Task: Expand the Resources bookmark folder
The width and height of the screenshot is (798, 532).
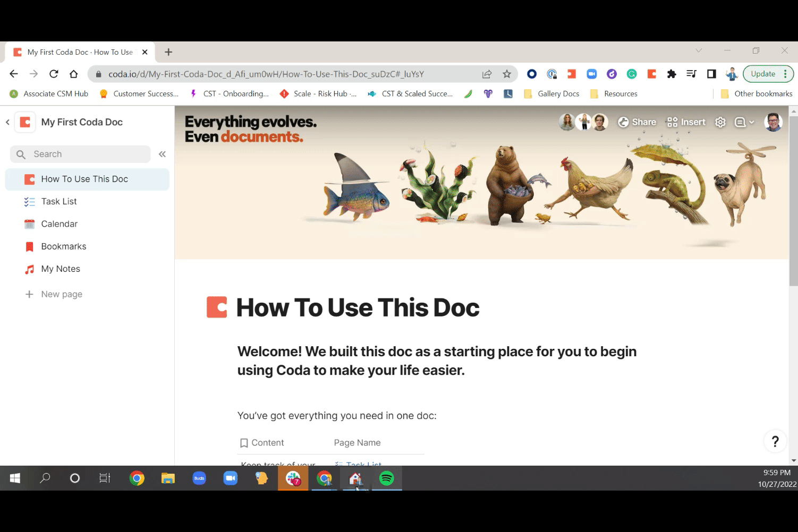Action: 614,94
